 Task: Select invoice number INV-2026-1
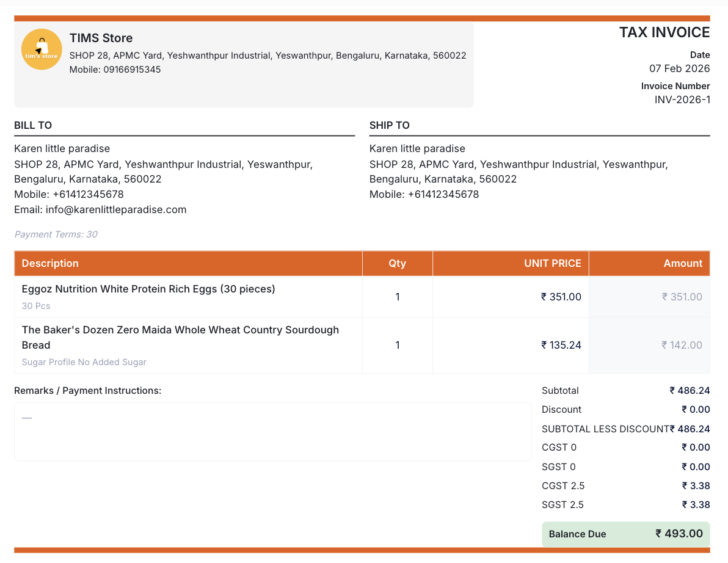682,100
